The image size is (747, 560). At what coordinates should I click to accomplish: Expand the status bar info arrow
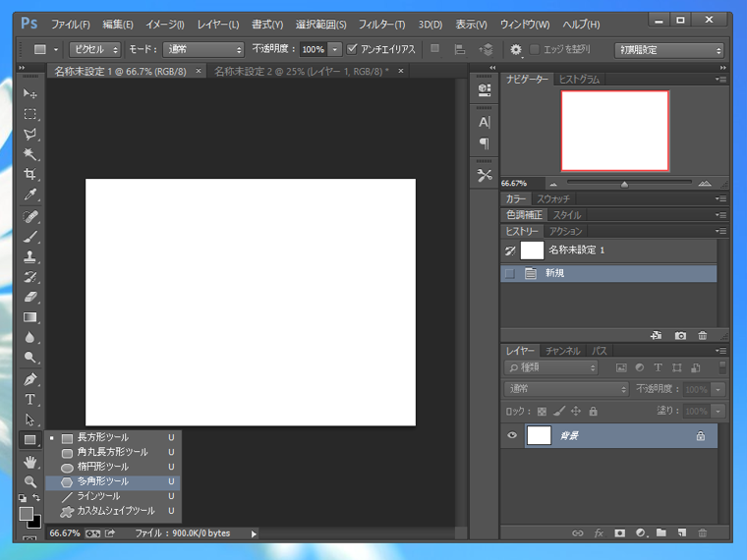click(254, 533)
